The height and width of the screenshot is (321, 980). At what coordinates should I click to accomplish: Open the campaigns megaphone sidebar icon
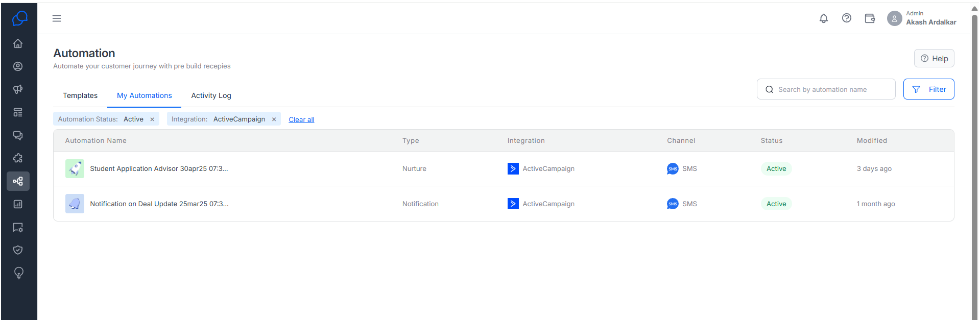coord(18,89)
